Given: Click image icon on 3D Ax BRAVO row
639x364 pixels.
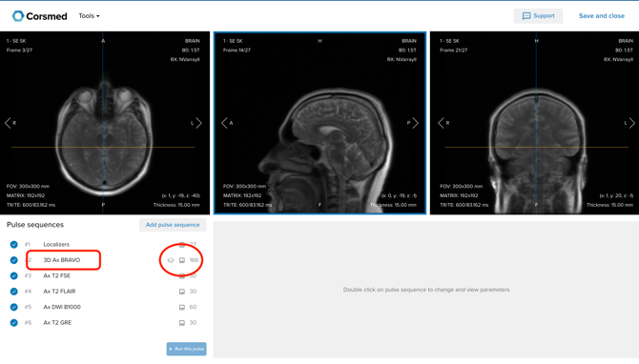Looking at the screenshot, I should tap(182, 260).
